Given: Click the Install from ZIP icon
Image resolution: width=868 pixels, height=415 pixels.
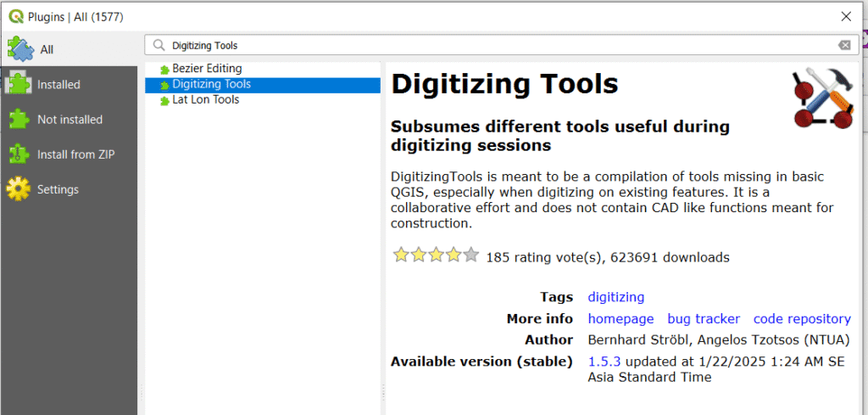Looking at the screenshot, I should coord(19,154).
